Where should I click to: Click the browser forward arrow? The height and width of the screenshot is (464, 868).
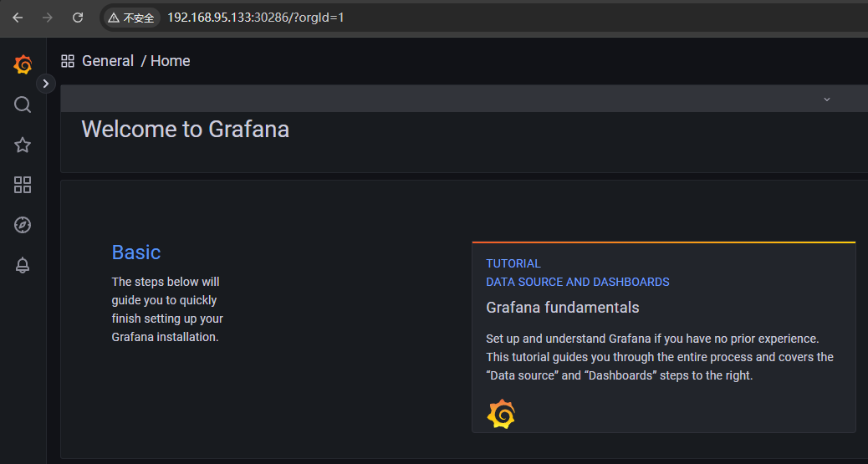pos(48,18)
